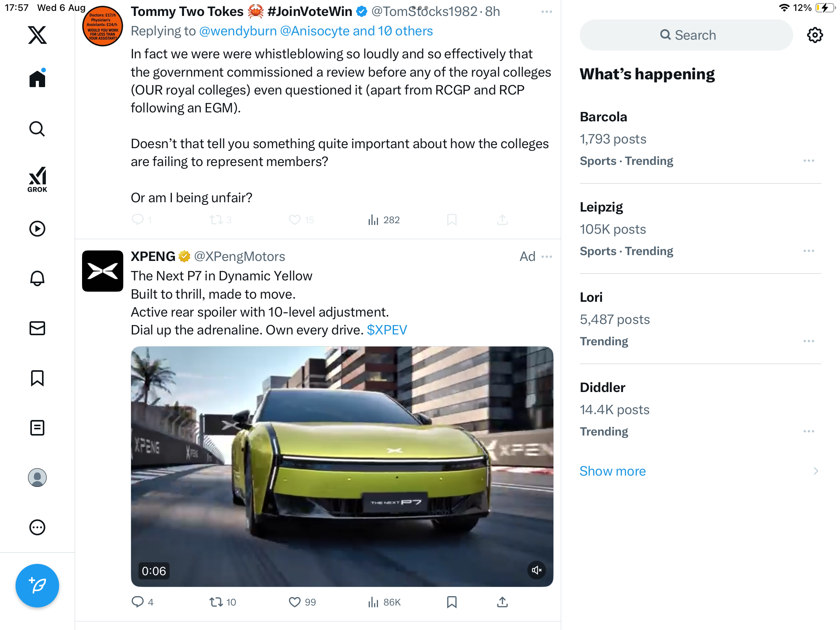
Task: Open search settings gear
Action: click(x=815, y=35)
